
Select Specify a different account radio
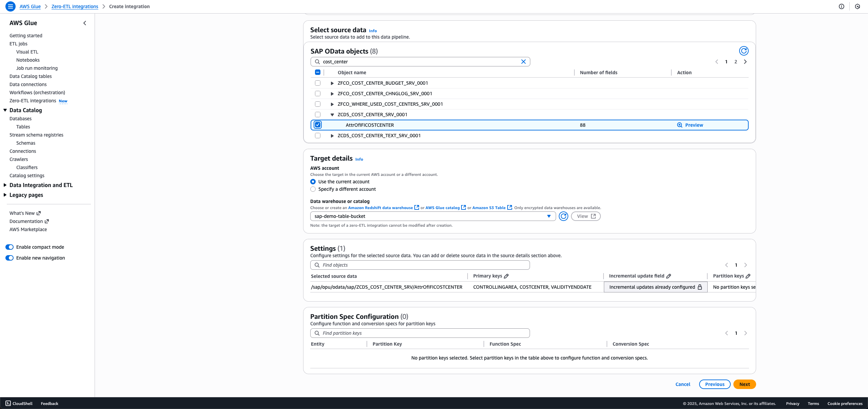pyautogui.click(x=313, y=189)
